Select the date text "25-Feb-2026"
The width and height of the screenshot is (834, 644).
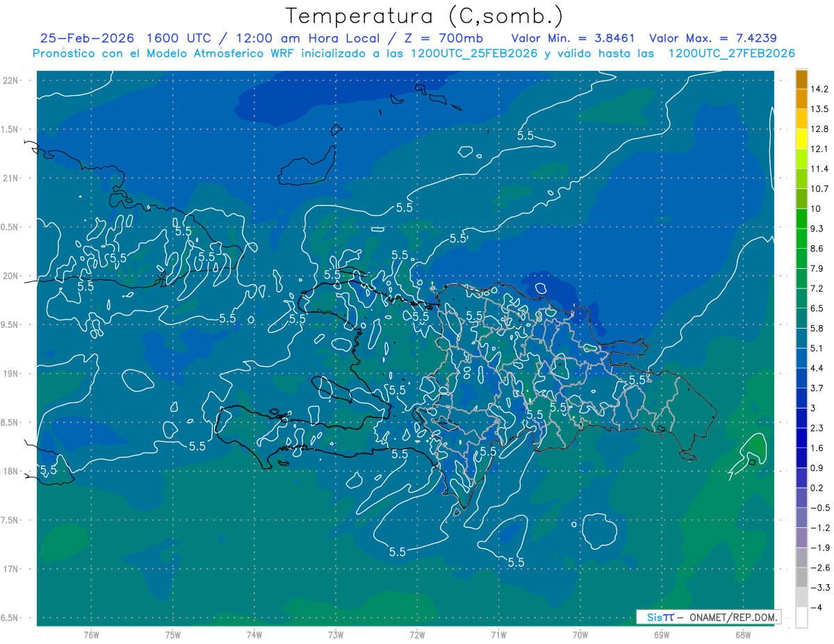tap(86, 38)
